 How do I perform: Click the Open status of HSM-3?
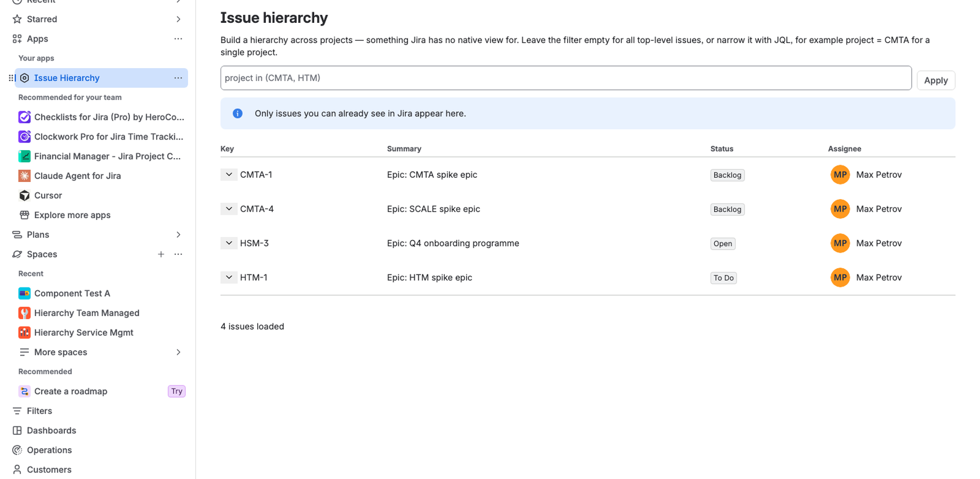tap(723, 244)
